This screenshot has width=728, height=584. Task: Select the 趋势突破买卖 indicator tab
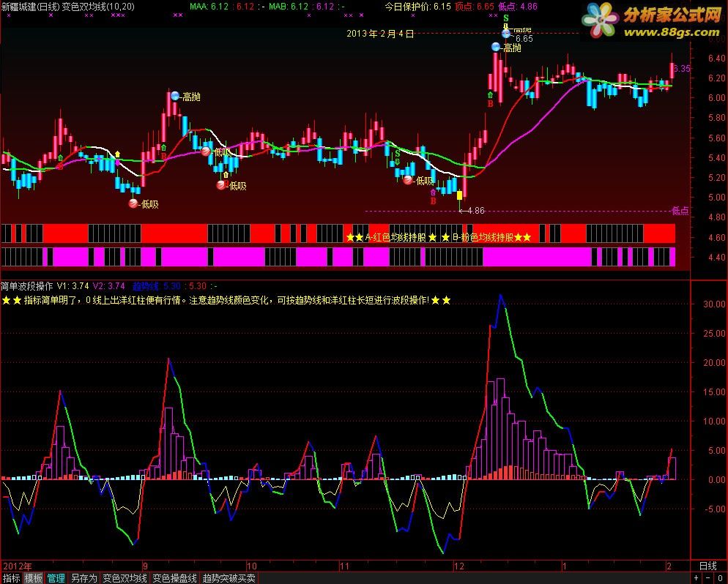229,578
